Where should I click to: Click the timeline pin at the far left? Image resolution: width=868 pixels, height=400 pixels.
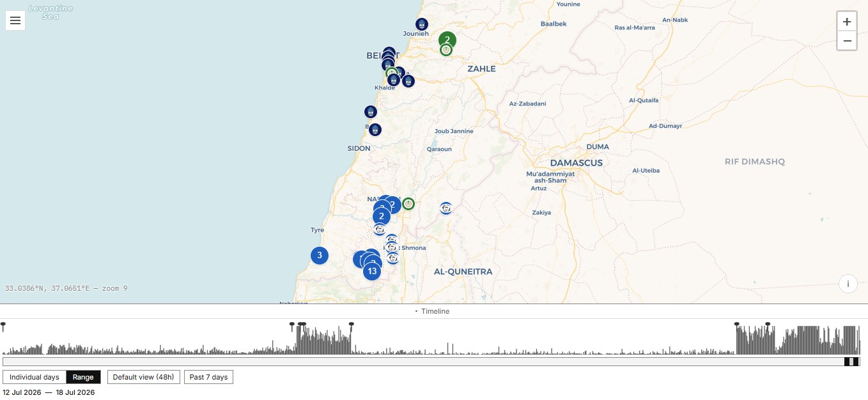(3, 326)
